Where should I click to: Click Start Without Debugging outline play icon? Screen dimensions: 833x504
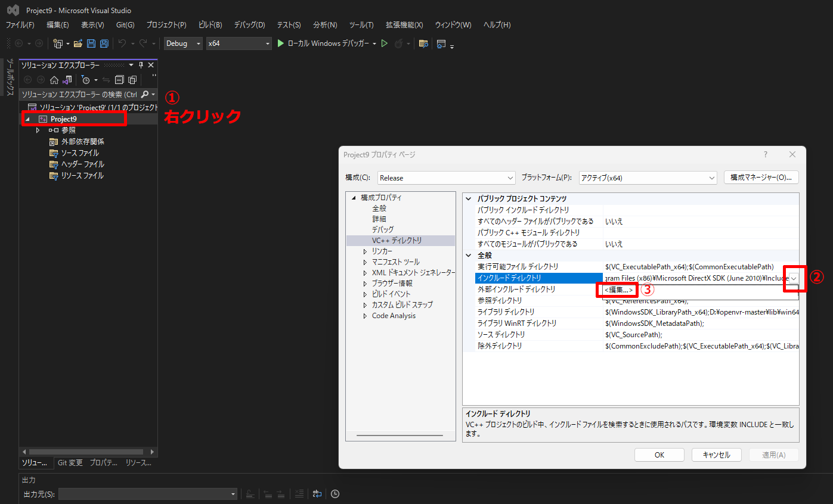(385, 43)
